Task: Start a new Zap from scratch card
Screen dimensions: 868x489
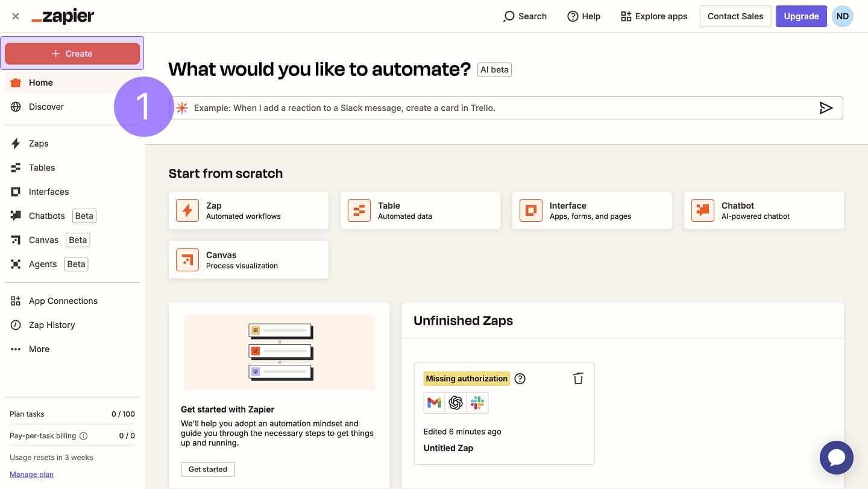Action: [x=248, y=210]
